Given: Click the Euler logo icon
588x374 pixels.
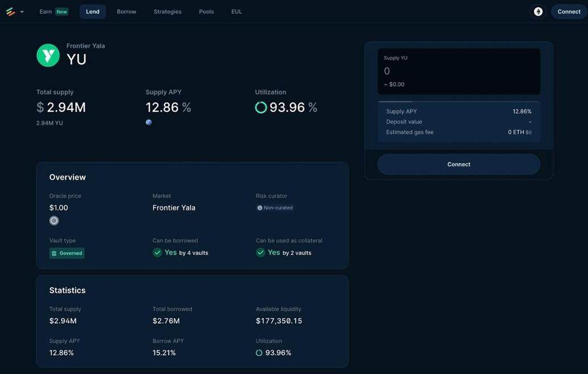Looking at the screenshot, I should [x=10, y=11].
